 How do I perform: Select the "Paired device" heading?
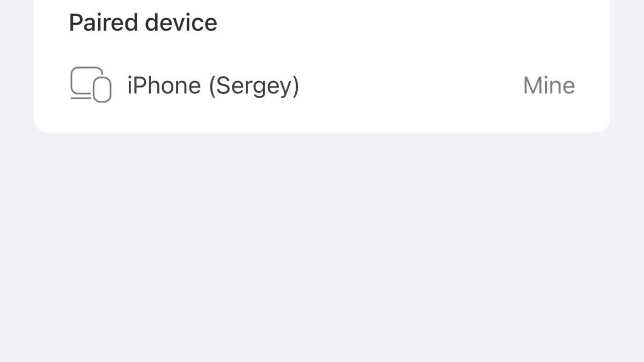(x=143, y=23)
